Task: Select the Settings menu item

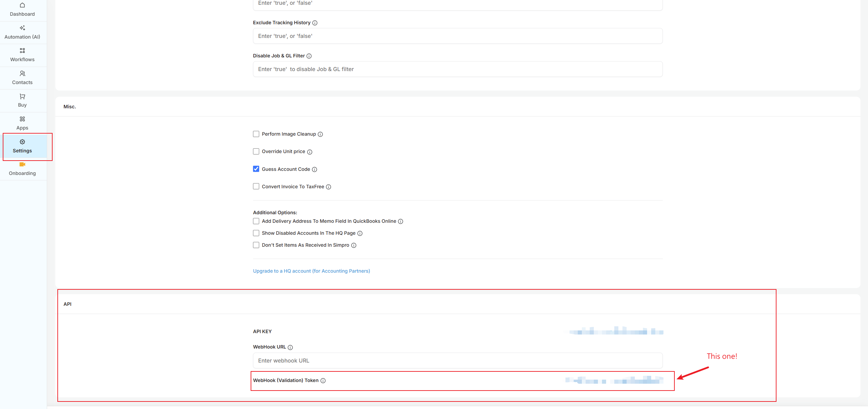Action: click(22, 146)
